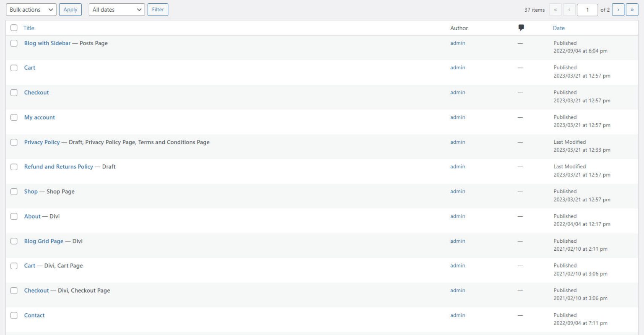Click the Filter button
Viewport: 644px width, 335px height.
pos(158,9)
